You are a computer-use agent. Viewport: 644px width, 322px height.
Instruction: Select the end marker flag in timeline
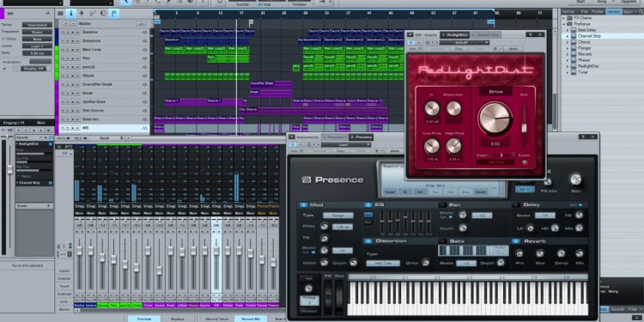tap(490, 22)
